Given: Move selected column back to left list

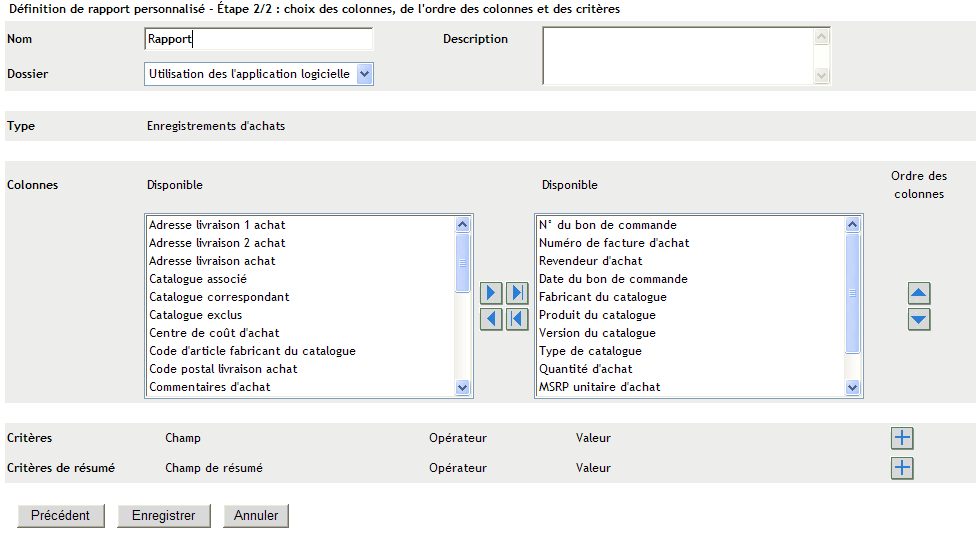Looking at the screenshot, I should (x=491, y=319).
